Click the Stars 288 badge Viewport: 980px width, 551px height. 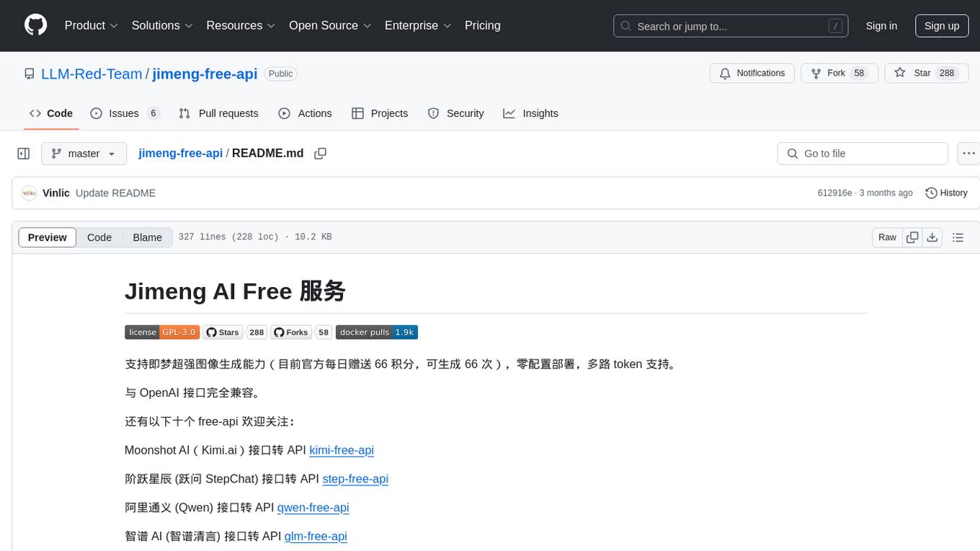(235, 332)
